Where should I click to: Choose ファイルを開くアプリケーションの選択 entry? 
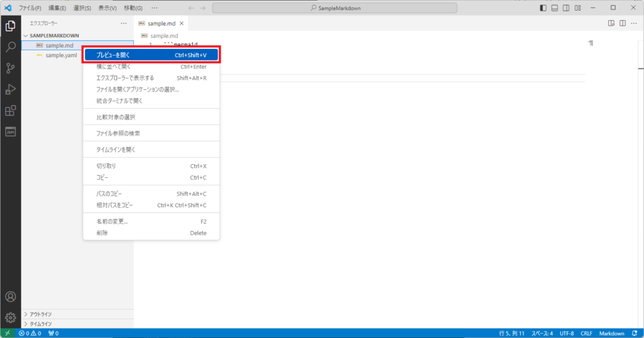click(151, 89)
